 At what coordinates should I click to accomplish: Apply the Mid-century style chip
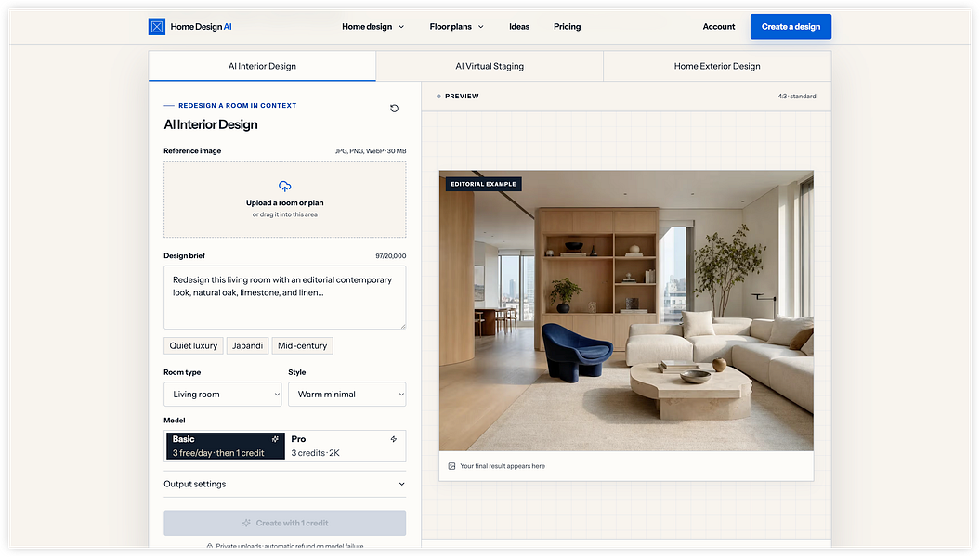(303, 346)
